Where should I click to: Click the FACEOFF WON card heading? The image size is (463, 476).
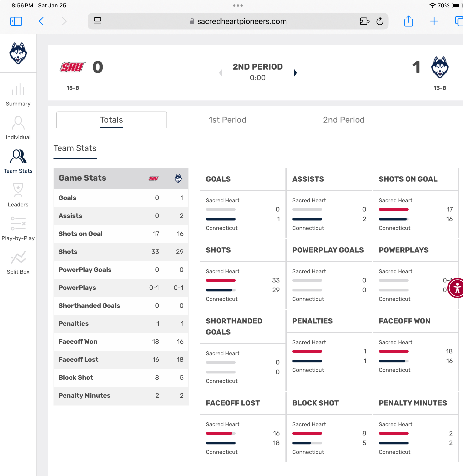(404, 321)
